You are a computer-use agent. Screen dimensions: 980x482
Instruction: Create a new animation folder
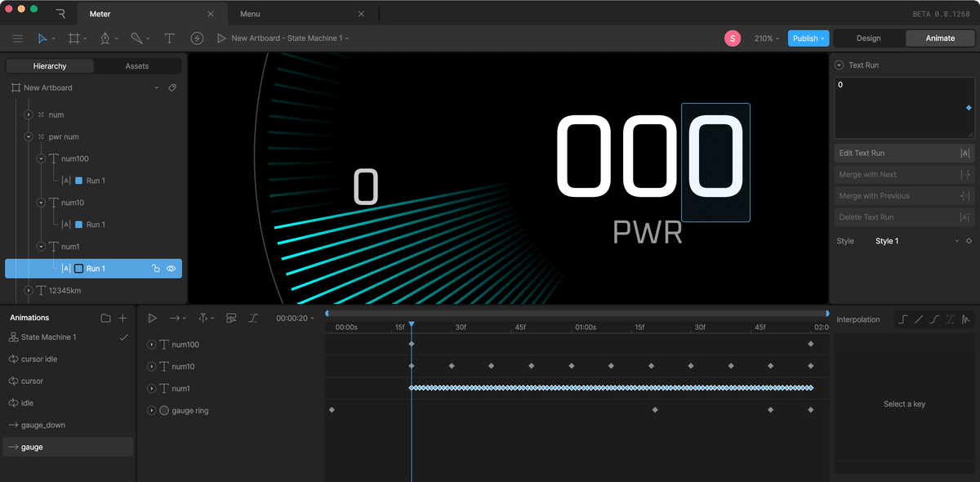tap(106, 318)
